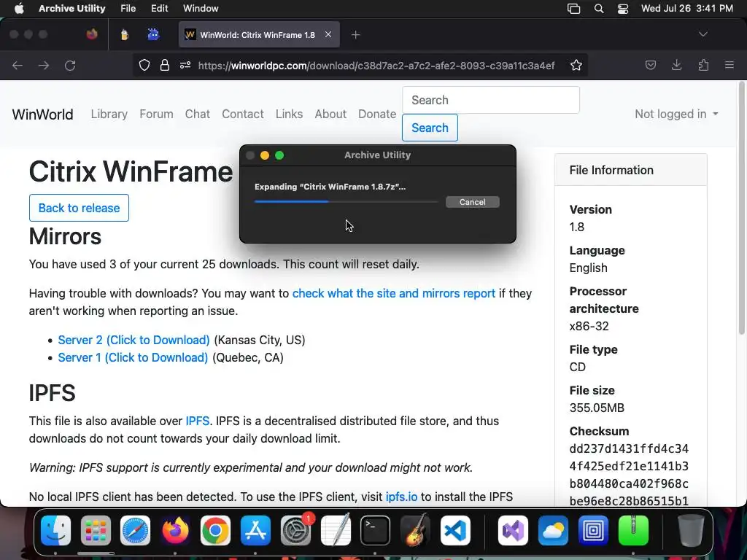Open the File menu
The width and height of the screenshot is (747, 560).
(128, 9)
